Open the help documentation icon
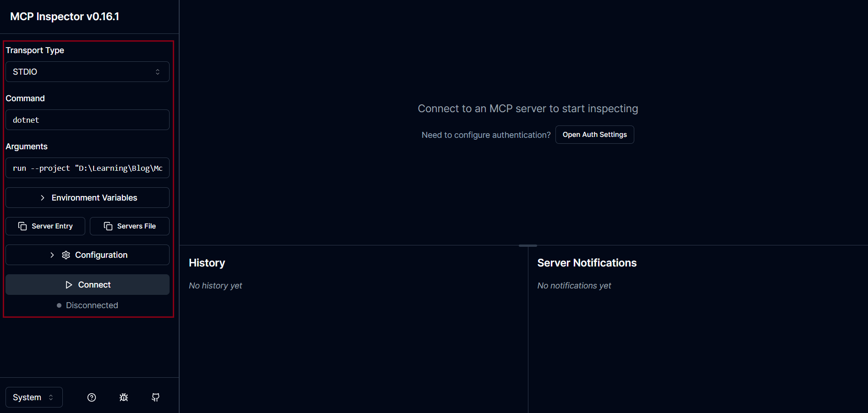 click(x=92, y=397)
